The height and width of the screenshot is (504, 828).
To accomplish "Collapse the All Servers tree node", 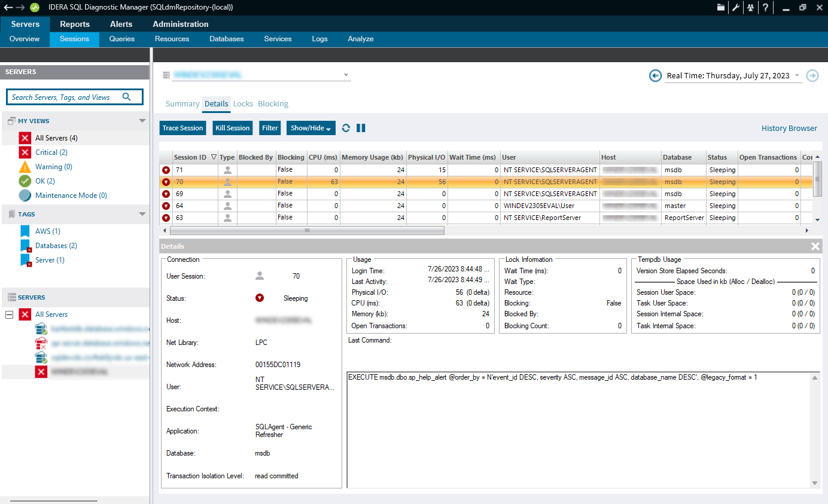I will [9, 314].
